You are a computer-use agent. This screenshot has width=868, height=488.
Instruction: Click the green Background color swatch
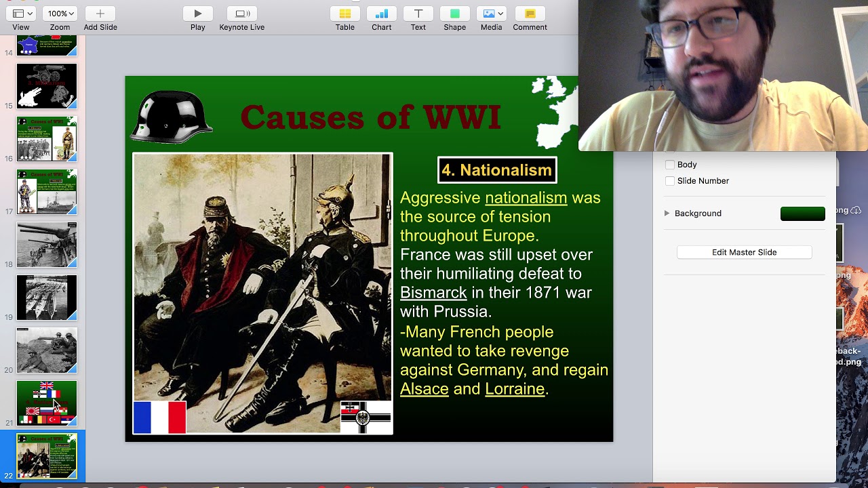tap(803, 213)
